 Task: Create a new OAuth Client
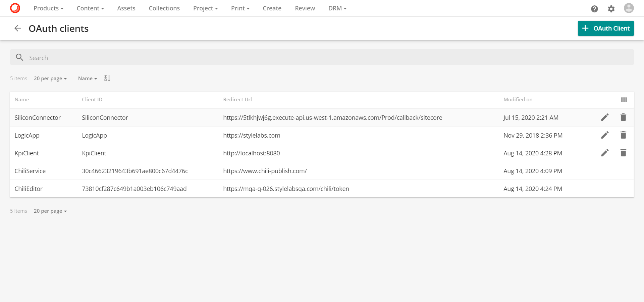(605, 28)
